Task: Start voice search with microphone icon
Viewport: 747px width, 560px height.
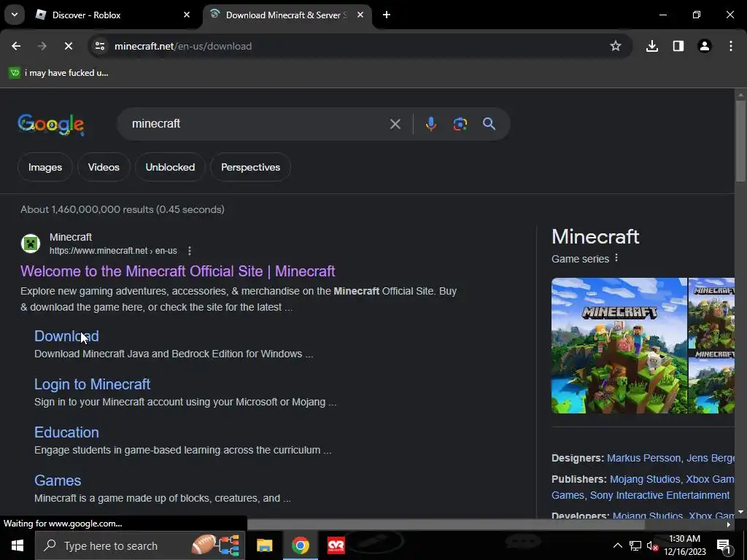Action: tap(430, 124)
